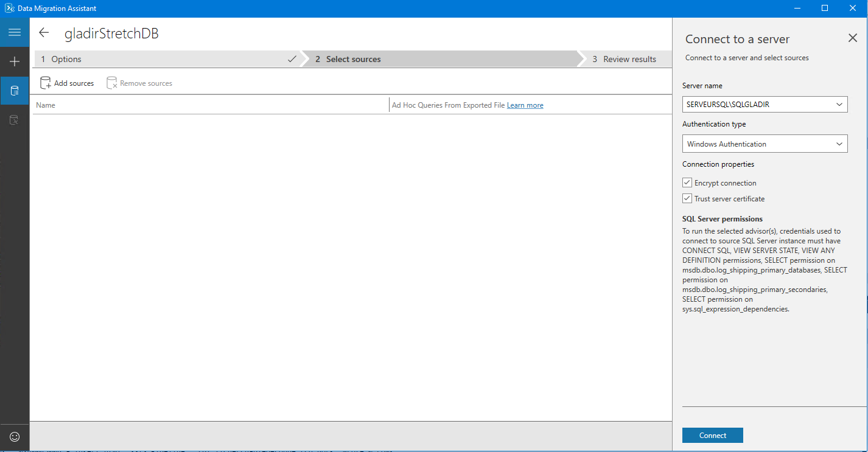
Task: Toggle the Trust server certificate checkbox
Action: pyautogui.click(x=687, y=198)
